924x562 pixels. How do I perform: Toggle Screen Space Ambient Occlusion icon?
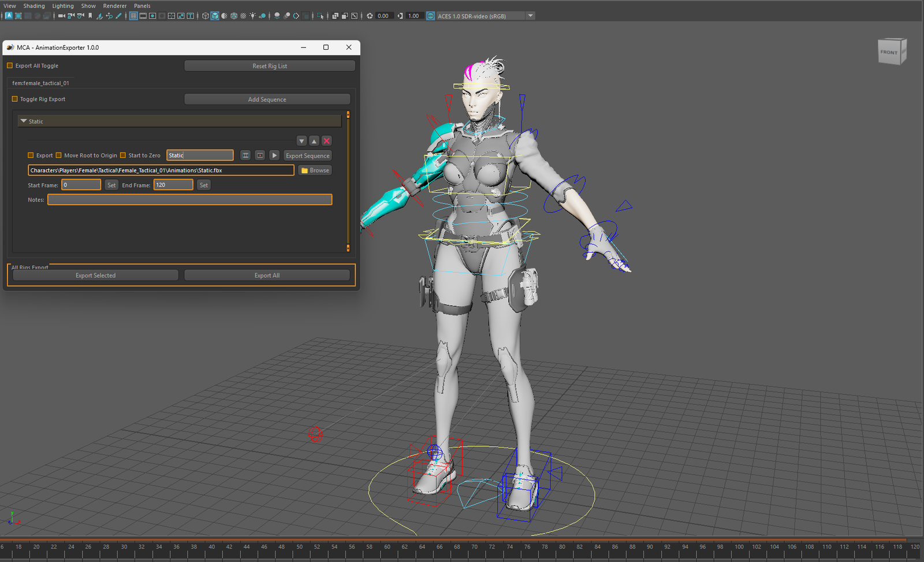(x=277, y=16)
